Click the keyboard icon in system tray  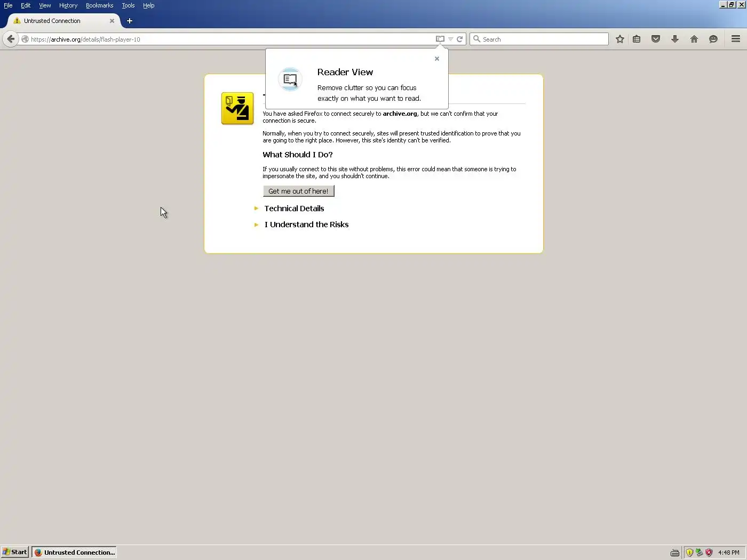[675, 553]
